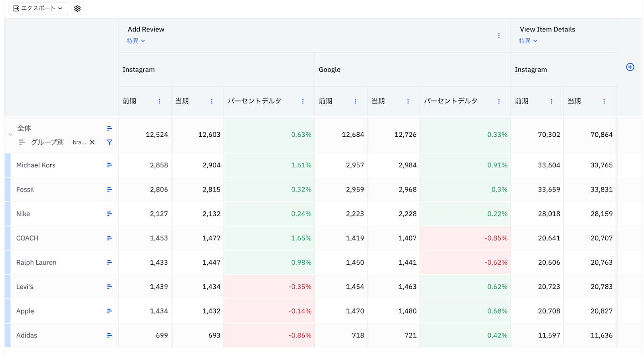Screen dimensions: 644x356
Task: Click the Google -0.85% delta cell for COACH
Action: [465, 238]
